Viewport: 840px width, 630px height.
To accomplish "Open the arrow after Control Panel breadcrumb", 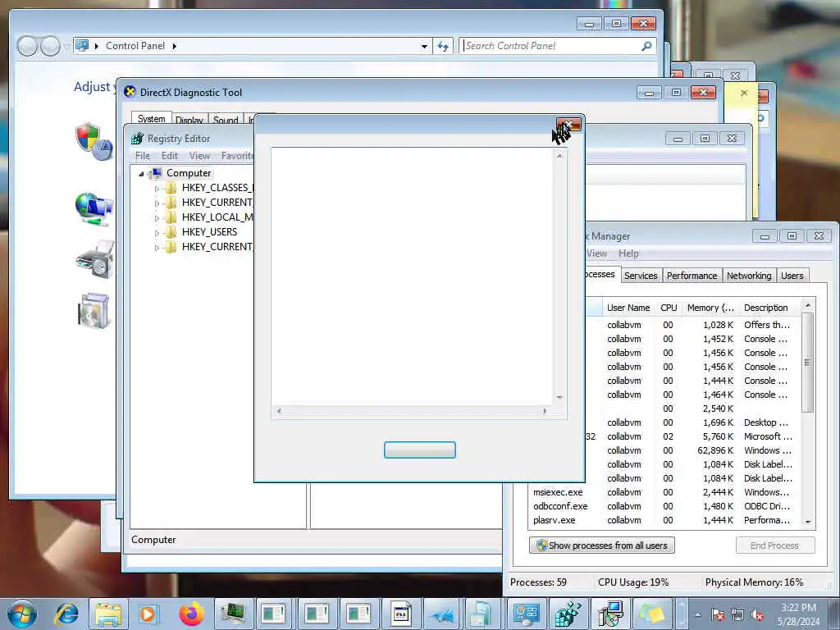I will pos(175,46).
